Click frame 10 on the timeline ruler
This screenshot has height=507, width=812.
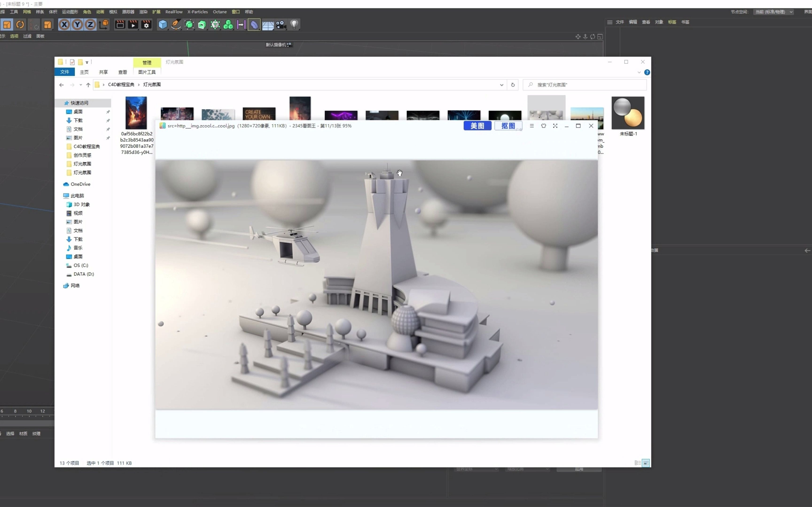[x=29, y=411]
